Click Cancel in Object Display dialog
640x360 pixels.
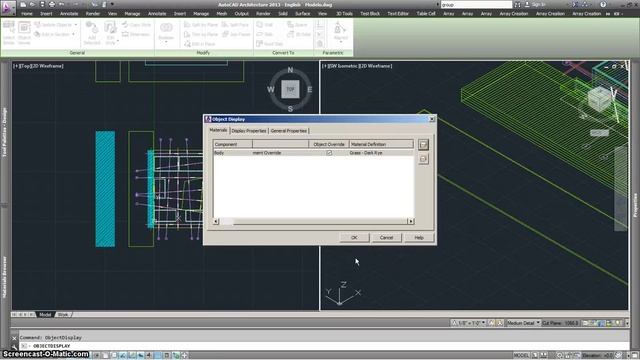pyautogui.click(x=387, y=238)
